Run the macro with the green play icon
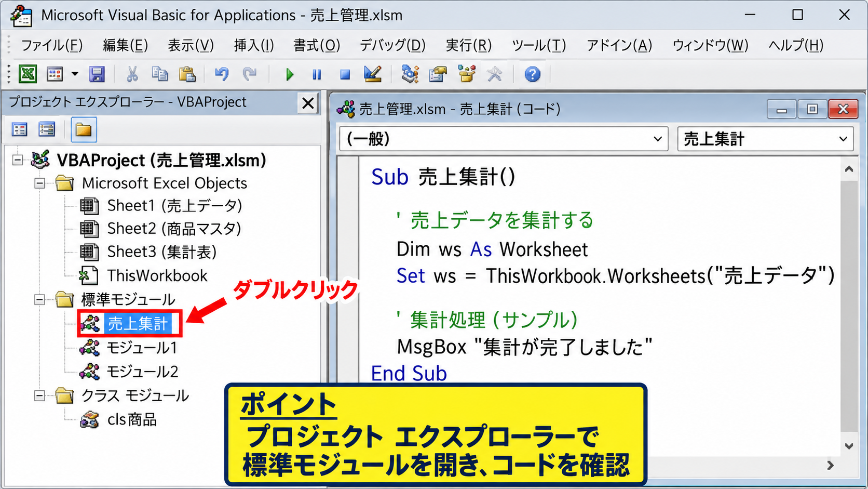The width and height of the screenshot is (868, 489). pyautogui.click(x=290, y=75)
